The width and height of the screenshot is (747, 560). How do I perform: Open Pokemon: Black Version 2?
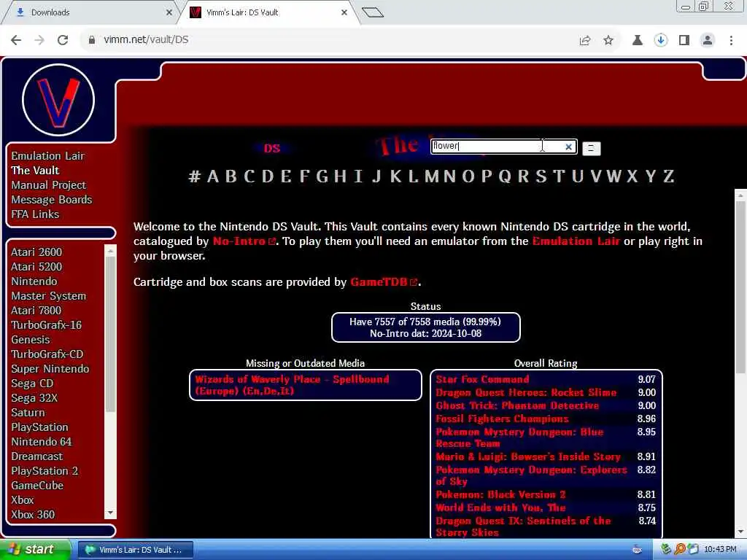500,494
